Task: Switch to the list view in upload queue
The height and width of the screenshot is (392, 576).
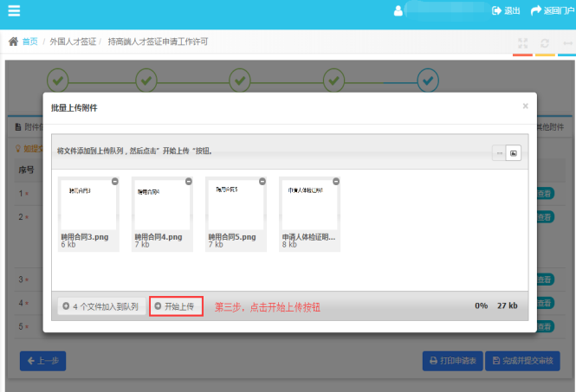Action: click(x=499, y=153)
